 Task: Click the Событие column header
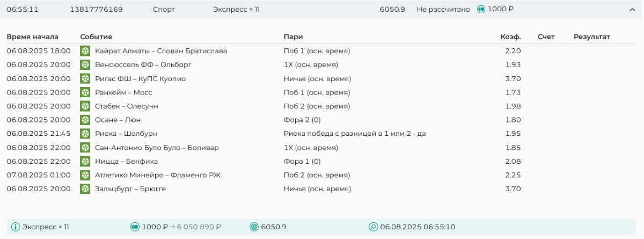pyautogui.click(x=96, y=37)
